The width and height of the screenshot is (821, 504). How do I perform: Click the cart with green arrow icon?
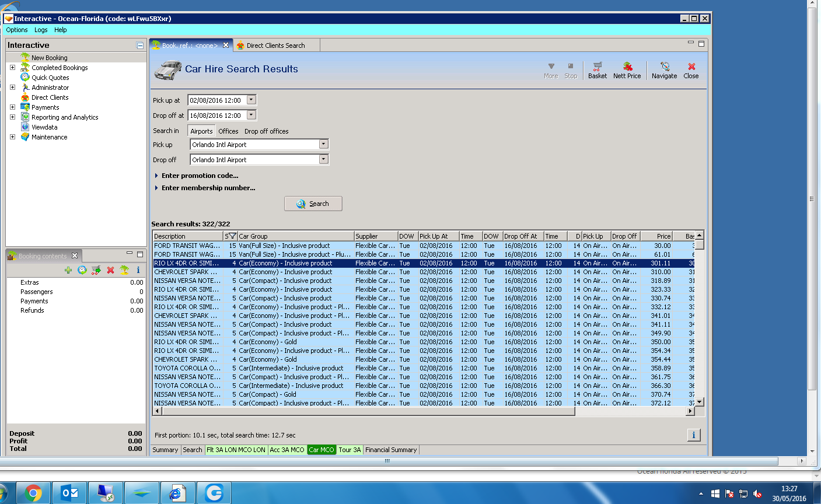pyautogui.click(x=96, y=270)
